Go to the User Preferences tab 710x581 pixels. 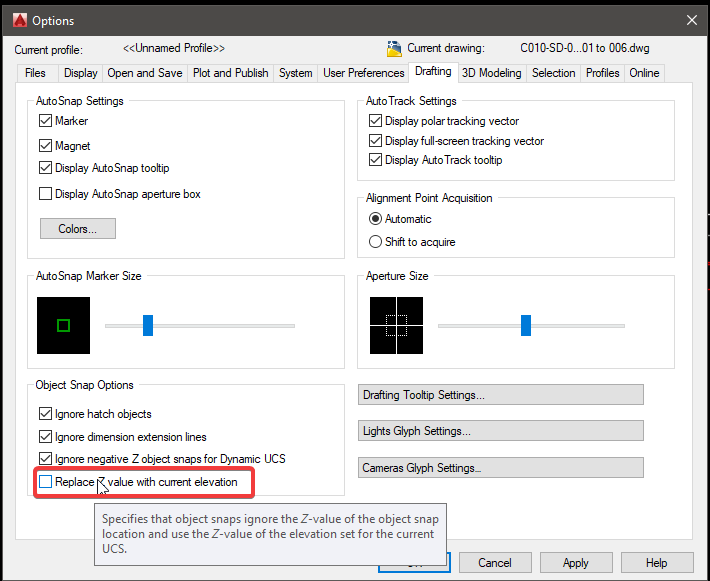(x=363, y=73)
